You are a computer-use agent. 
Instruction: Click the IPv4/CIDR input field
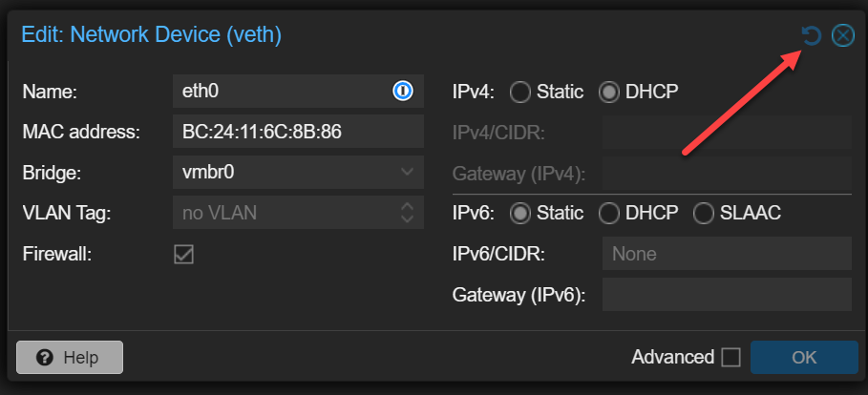coord(726,132)
